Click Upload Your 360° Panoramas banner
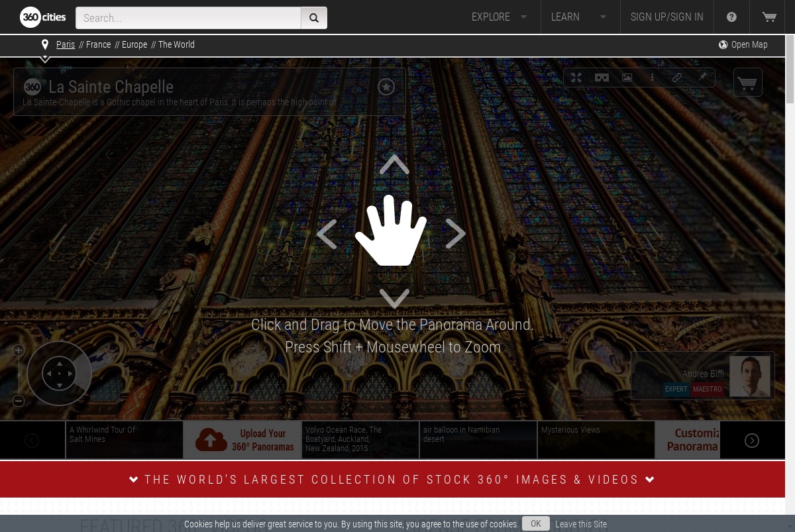This screenshot has height=532, width=795. click(x=242, y=440)
